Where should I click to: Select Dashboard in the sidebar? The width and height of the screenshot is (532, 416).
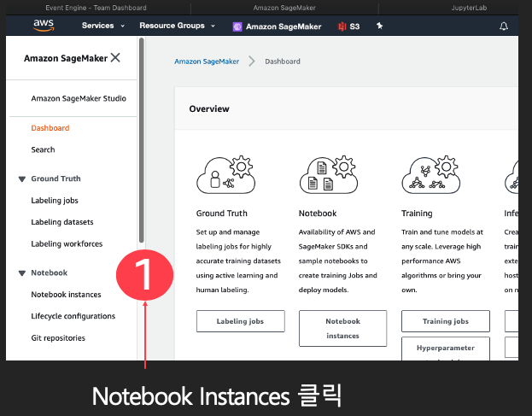50,128
